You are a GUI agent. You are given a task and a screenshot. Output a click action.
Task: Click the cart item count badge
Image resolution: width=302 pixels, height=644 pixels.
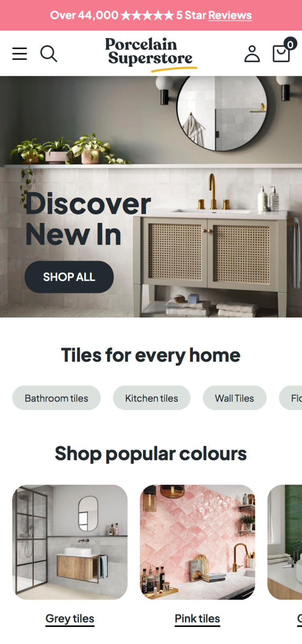pos(290,44)
